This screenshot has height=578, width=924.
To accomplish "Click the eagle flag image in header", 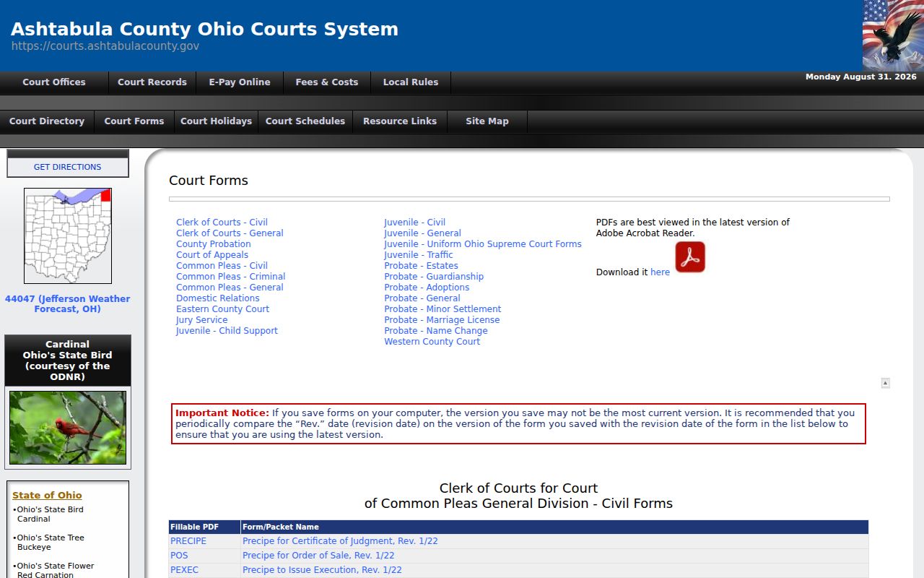I will coord(893,35).
